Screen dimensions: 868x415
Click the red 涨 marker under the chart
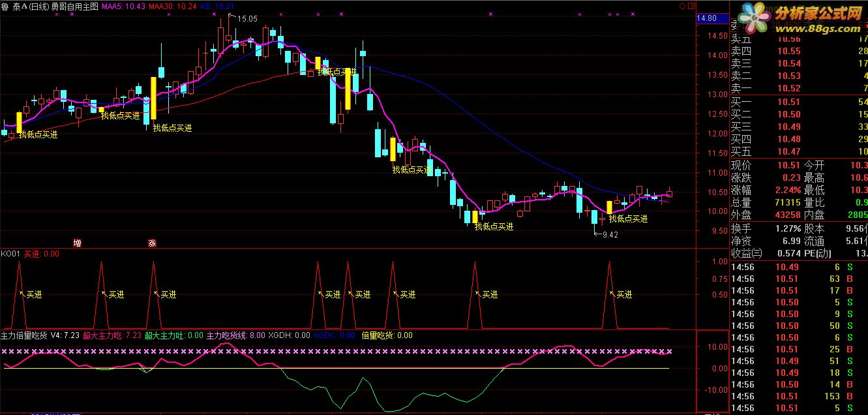[x=152, y=243]
